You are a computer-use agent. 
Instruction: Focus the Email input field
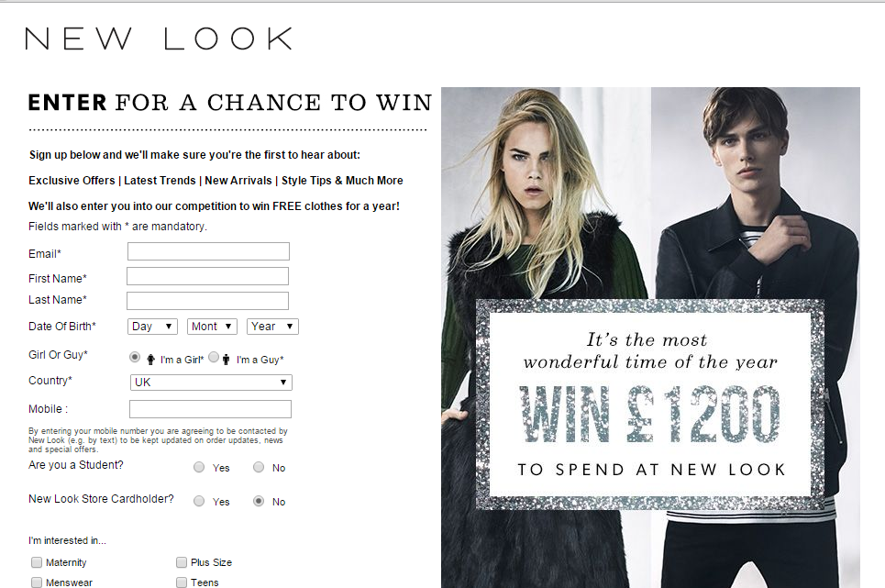tap(208, 251)
